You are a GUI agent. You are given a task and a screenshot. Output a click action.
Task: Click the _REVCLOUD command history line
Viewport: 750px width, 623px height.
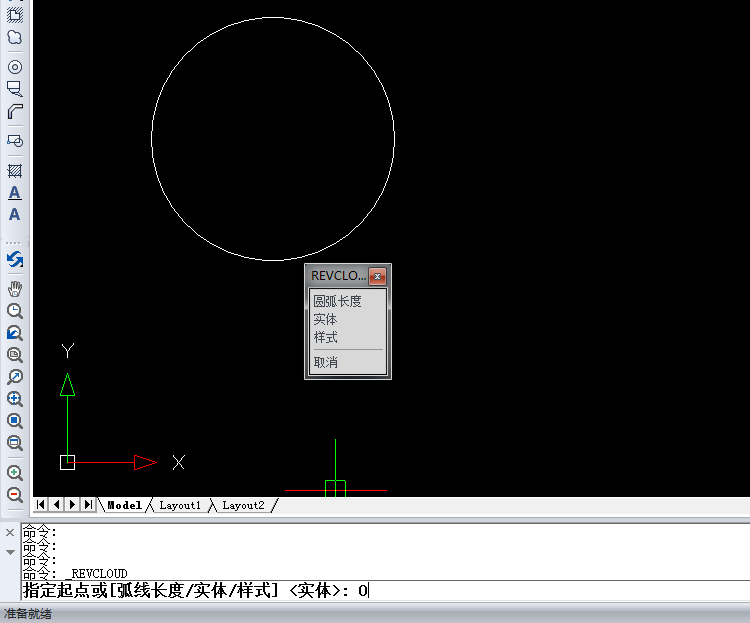tap(75, 573)
